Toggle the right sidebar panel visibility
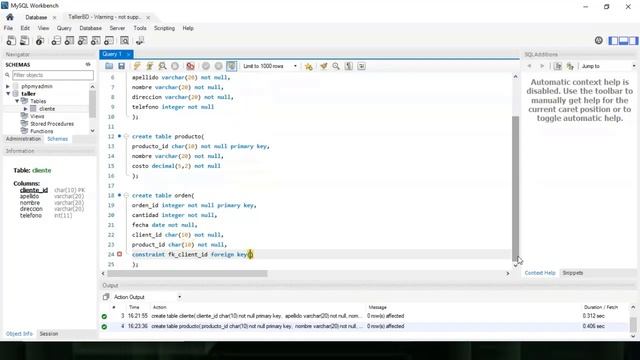640x360 pixels. (x=633, y=40)
